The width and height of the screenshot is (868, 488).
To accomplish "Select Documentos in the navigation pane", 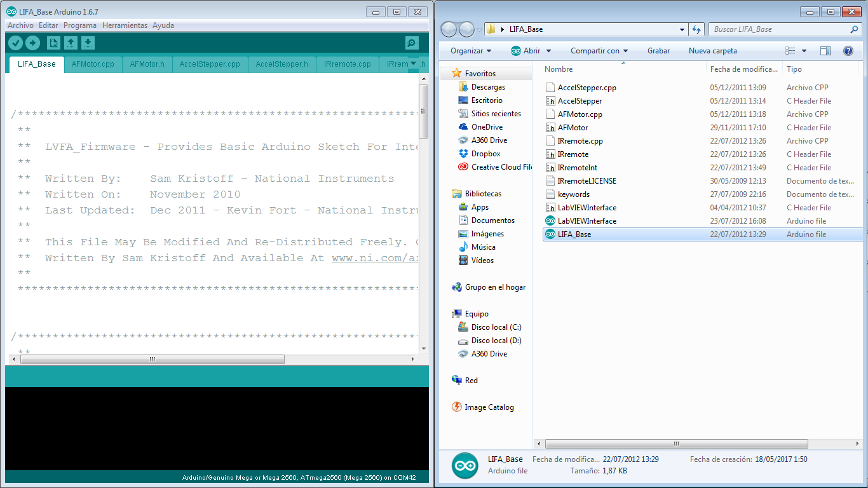I will click(x=492, y=220).
